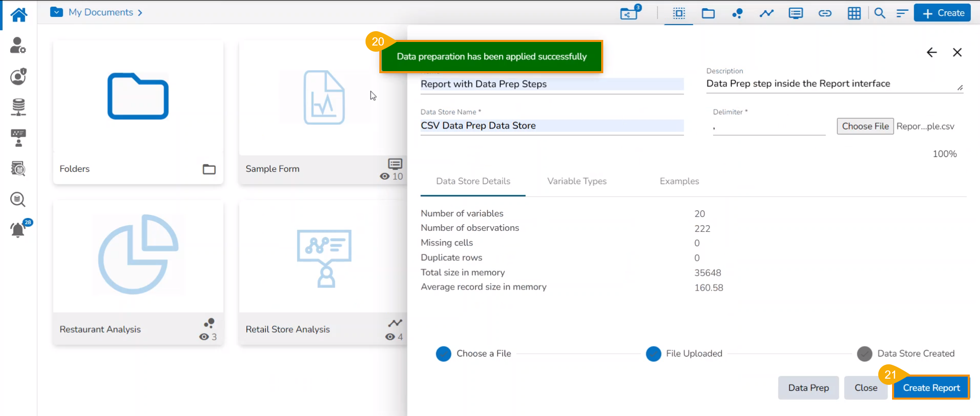Click the chevron after My Documents

tap(140, 12)
